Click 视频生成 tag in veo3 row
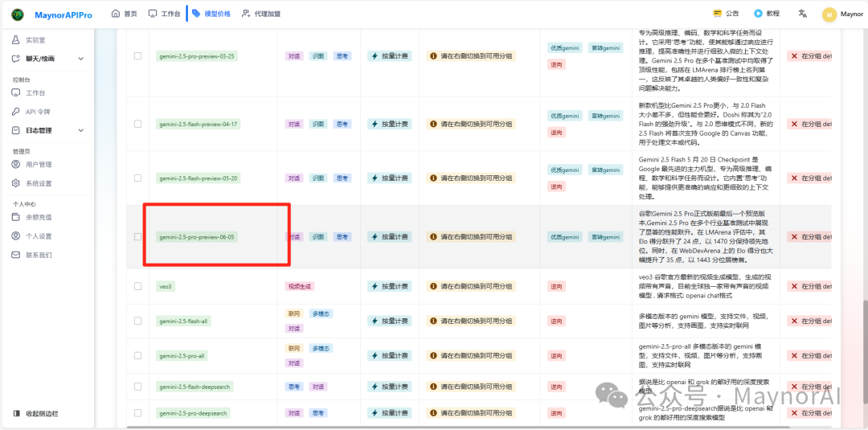This screenshot has width=868, height=430. [x=300, y=286]
